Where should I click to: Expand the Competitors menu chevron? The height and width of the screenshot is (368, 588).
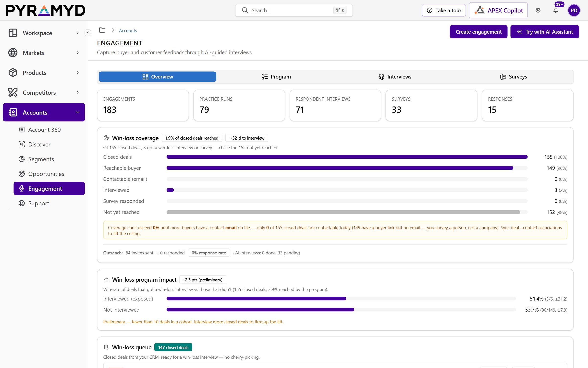pos(77,92)
